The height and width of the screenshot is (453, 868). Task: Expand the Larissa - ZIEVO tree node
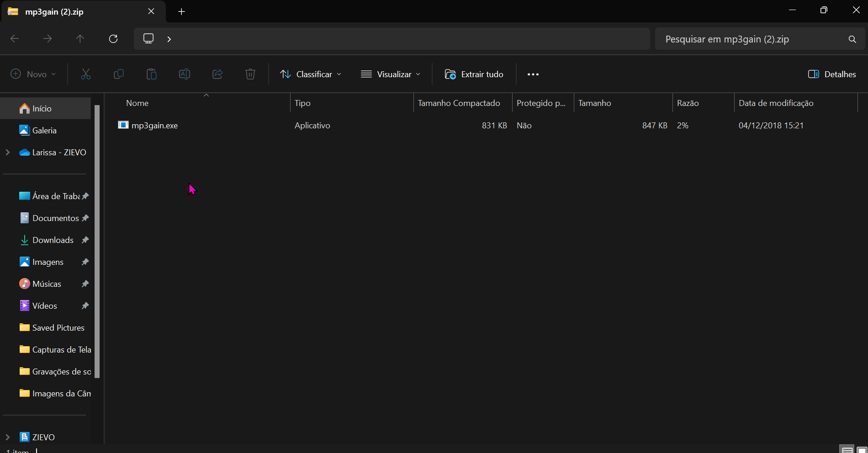8,152
